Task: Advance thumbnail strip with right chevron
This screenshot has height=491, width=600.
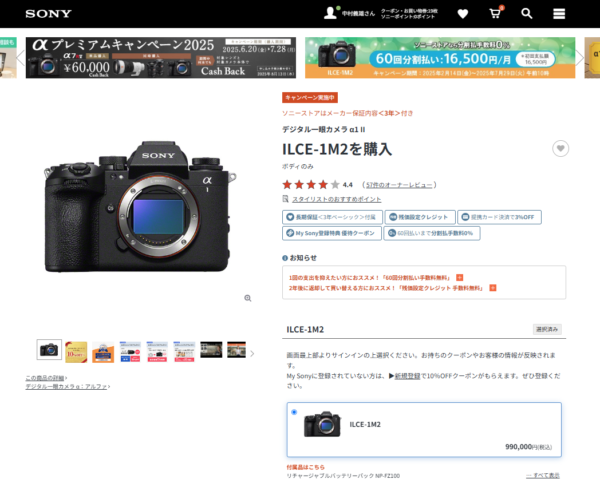Action: click(252, 354)
